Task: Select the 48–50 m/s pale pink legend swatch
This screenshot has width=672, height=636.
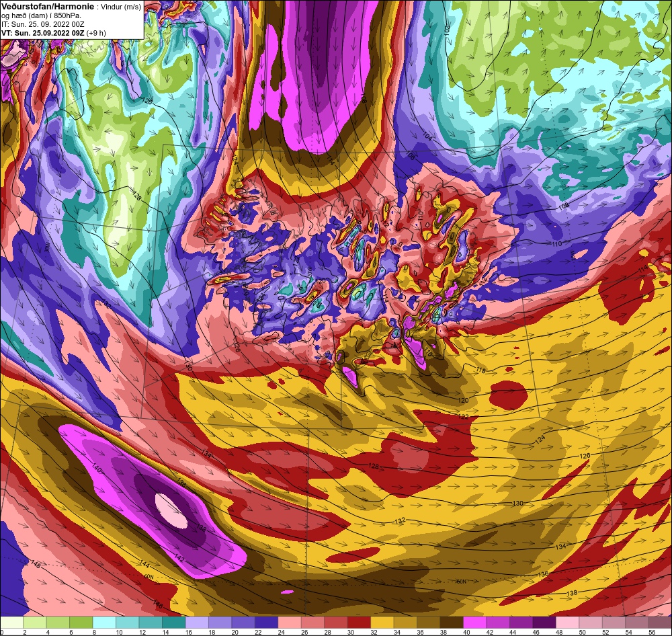Action: (x=567, y=623)
